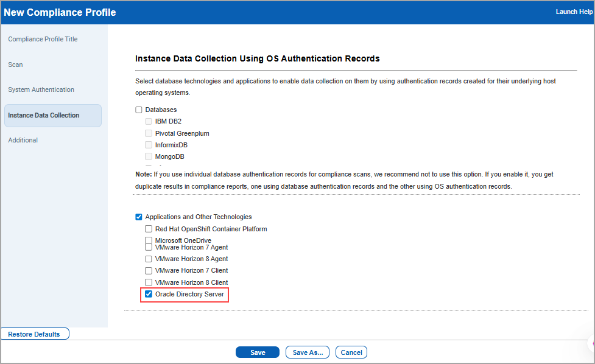This screenshot has width=595, height=364.
Task: Open the Additional settings section
Action: [23, 140]
